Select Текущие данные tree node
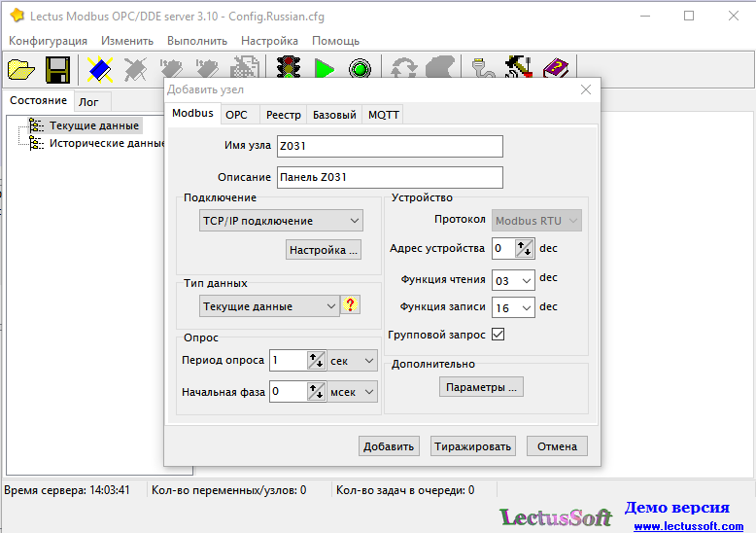This screenshot has height=533, width=756. 94,125
